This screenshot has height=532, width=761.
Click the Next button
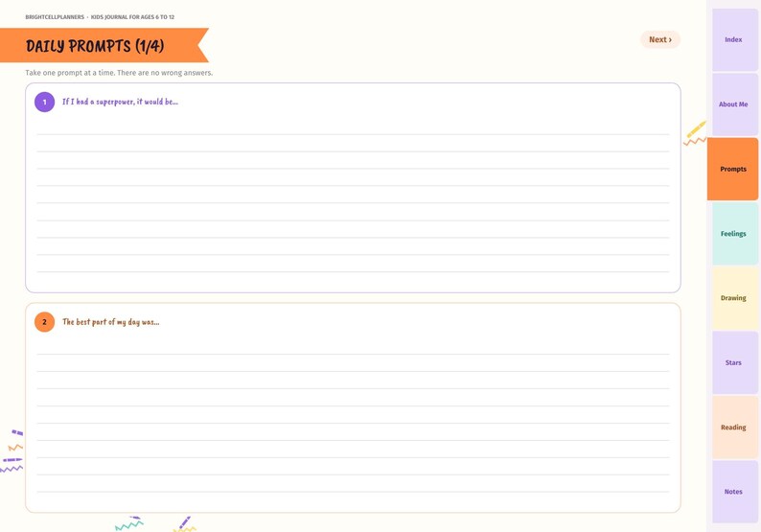click(660, 40)
